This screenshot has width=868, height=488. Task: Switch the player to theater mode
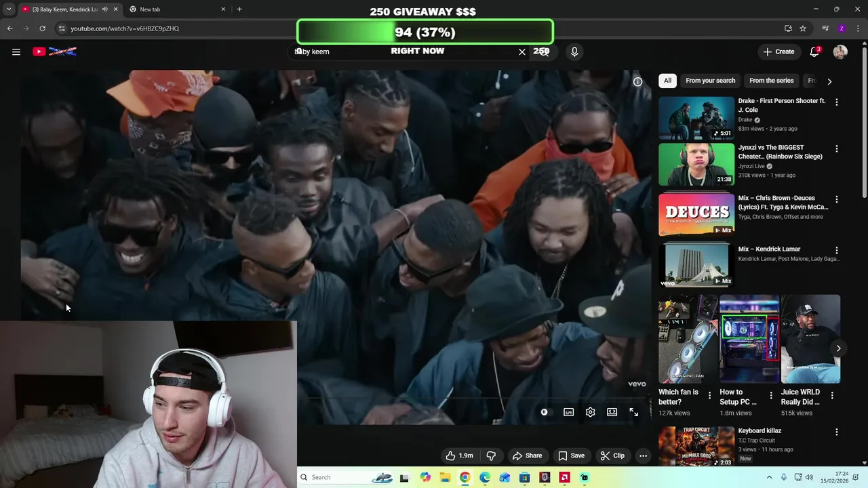tap(612, 412)
